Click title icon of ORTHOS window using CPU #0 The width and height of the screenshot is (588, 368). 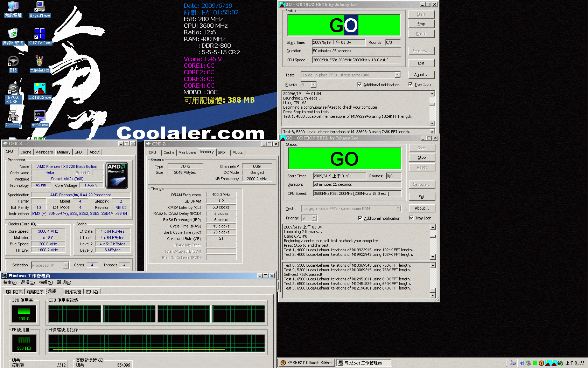283,138
